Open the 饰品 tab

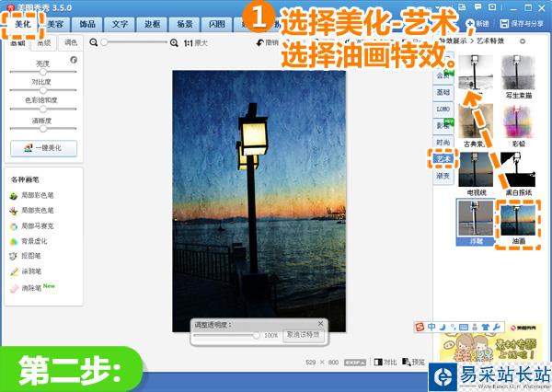[87, 24]
